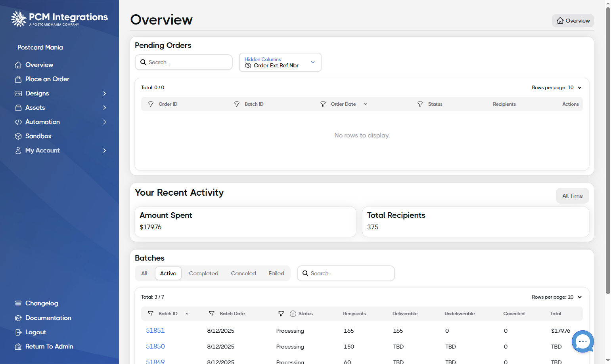Open batch 51850 link

(x=155, y=346)
